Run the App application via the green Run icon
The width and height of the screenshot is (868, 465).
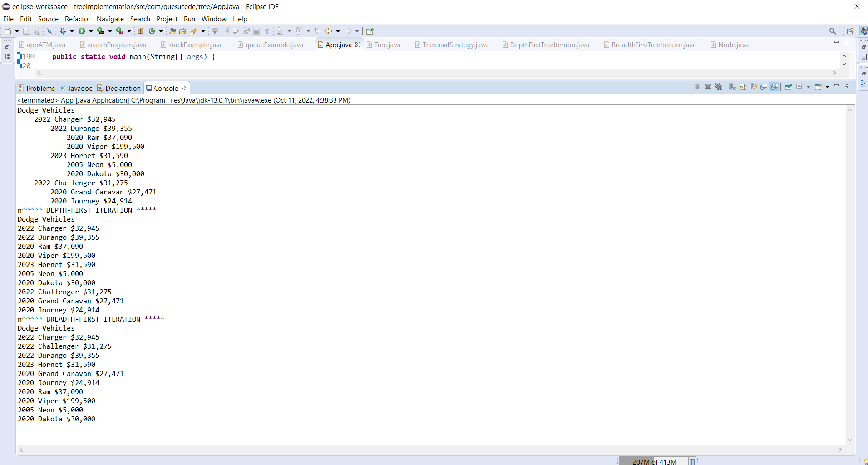82,31
